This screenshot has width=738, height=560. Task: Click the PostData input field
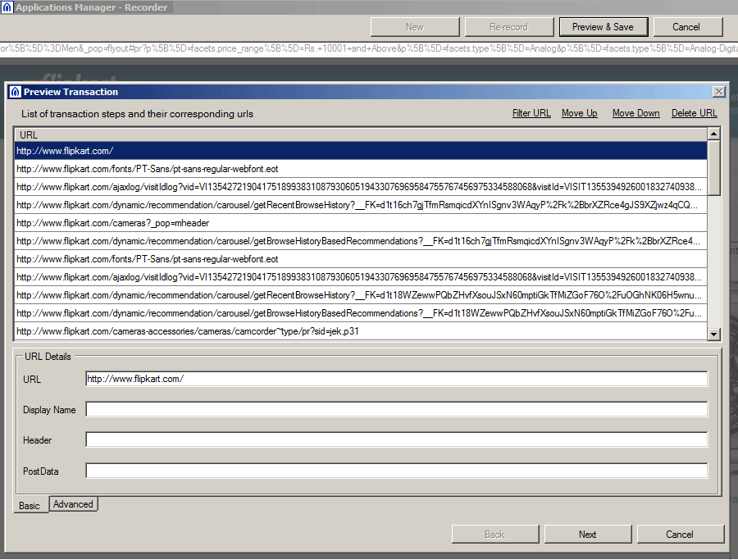pos(396,471)
